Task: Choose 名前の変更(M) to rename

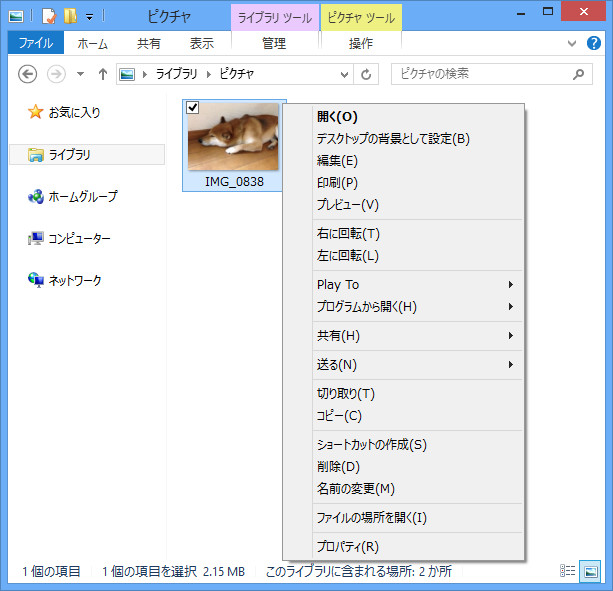Action: point(403,489)
